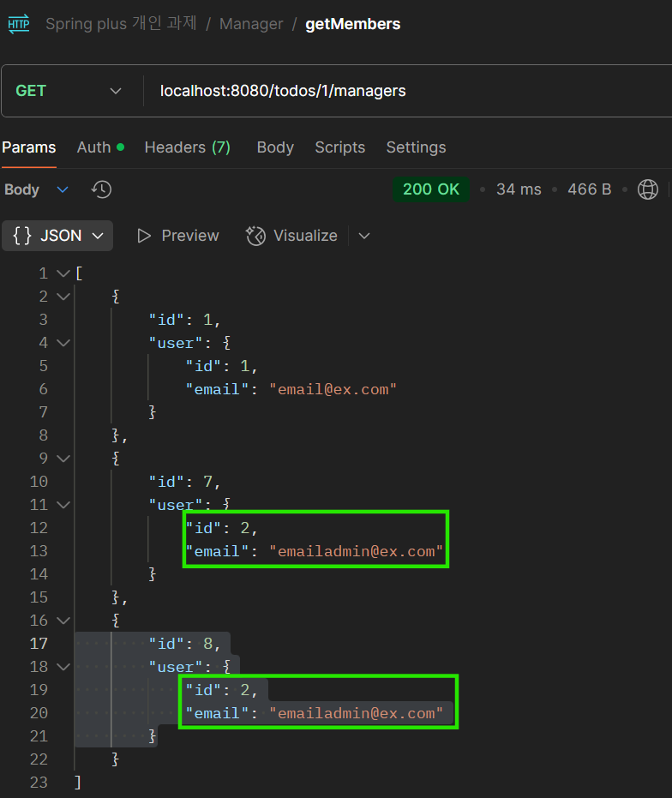
Task: Click the Visualize button
Action: 291,236
